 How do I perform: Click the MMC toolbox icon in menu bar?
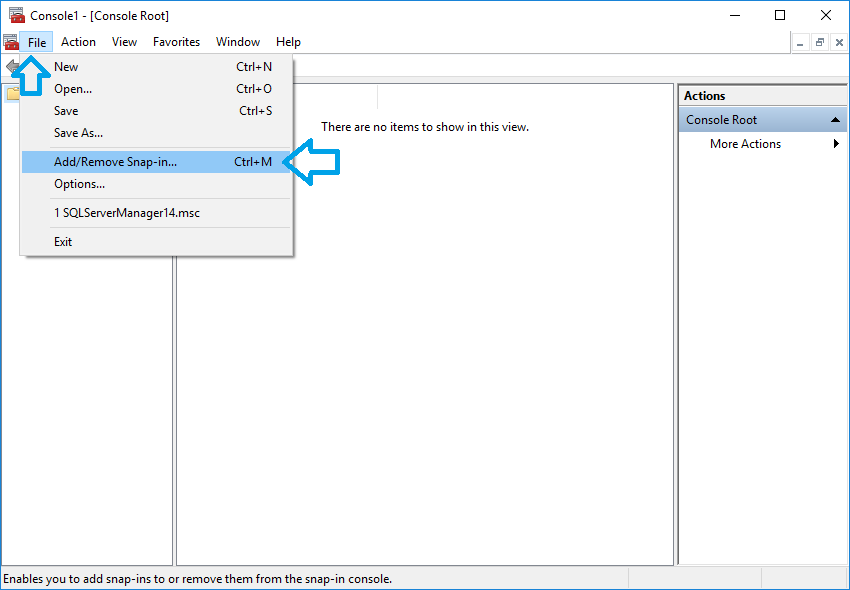pos(11,42)
